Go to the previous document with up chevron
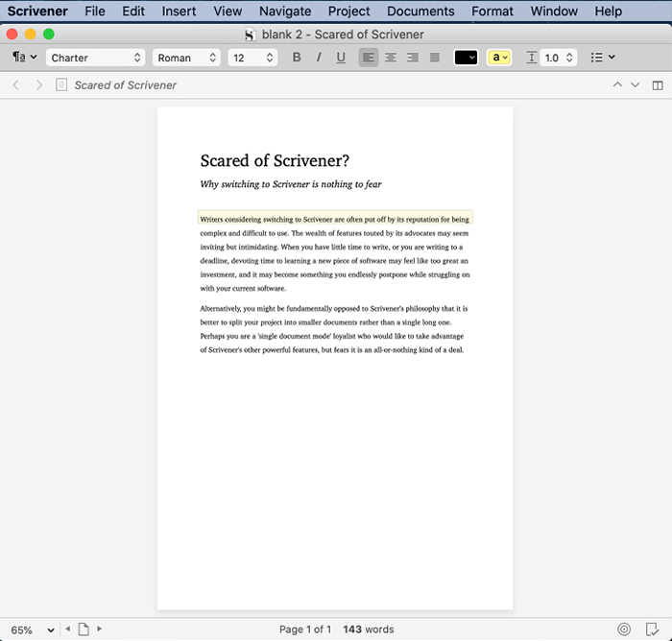 coord(617,84)
